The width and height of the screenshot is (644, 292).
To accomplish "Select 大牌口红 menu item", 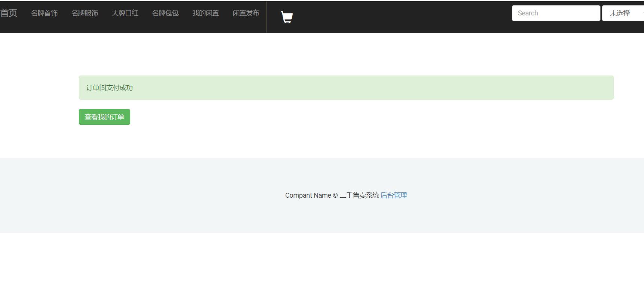I will coord(125,13).
